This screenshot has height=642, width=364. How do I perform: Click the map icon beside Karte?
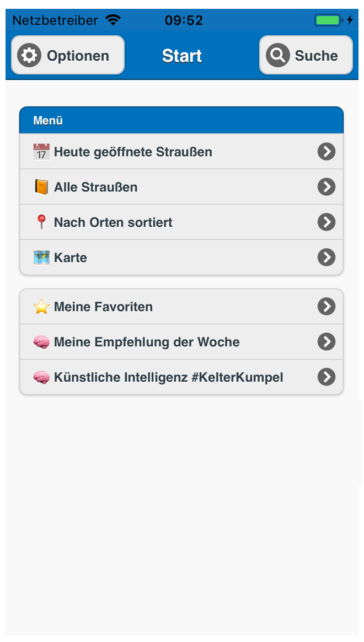pos(41,258)
